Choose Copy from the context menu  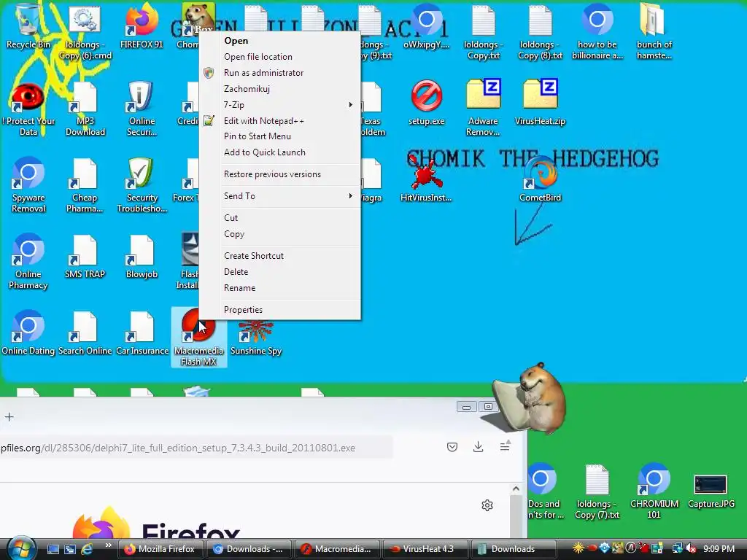(280, 234)
